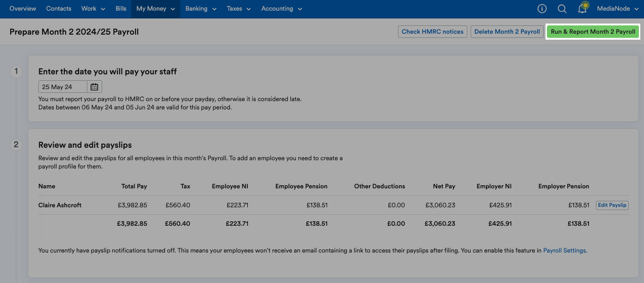Edit Claire Ashcroft's payslip

coord(612,205)
